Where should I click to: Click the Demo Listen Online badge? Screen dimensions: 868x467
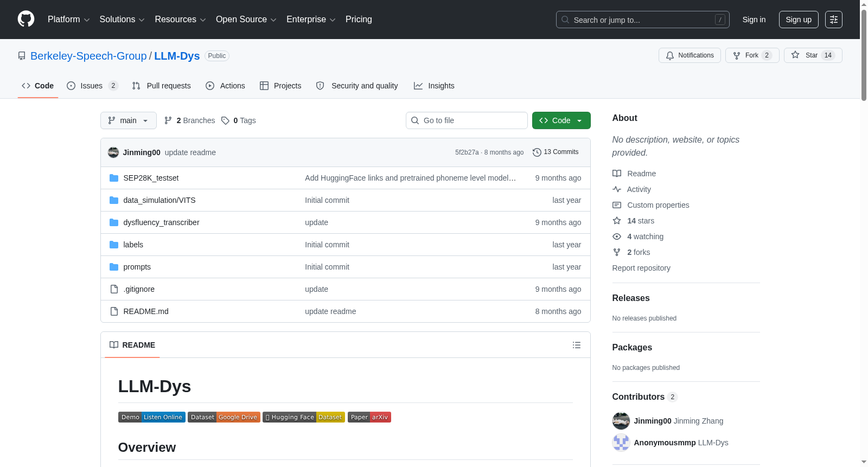152,417
